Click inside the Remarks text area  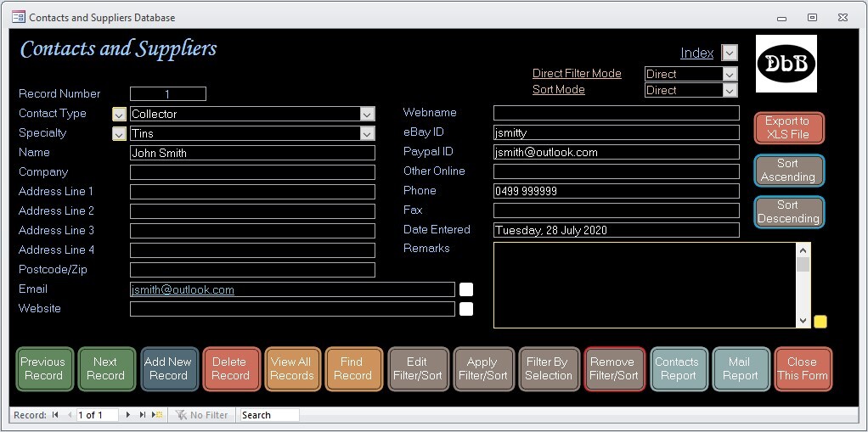645,285
